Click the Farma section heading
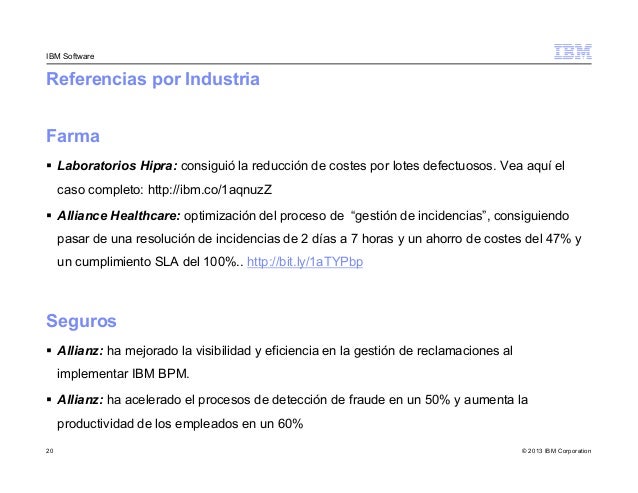The height and width of the screenshot is (493, 638). [x=73, y=136]
